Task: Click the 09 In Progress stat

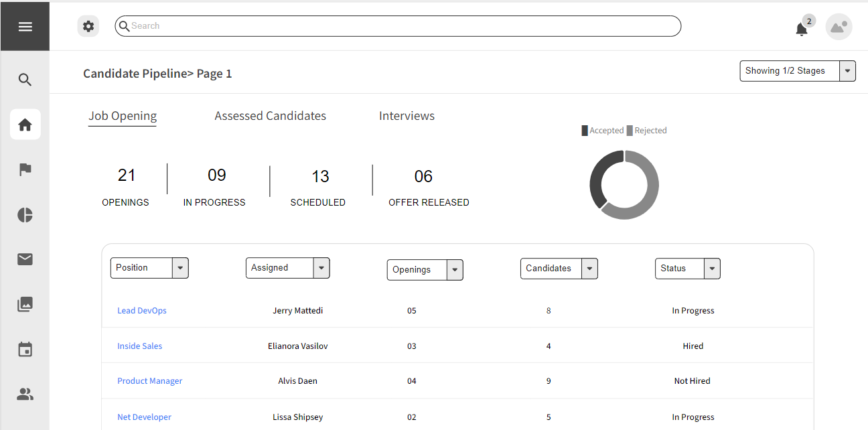Action: (x=214, y=186)
